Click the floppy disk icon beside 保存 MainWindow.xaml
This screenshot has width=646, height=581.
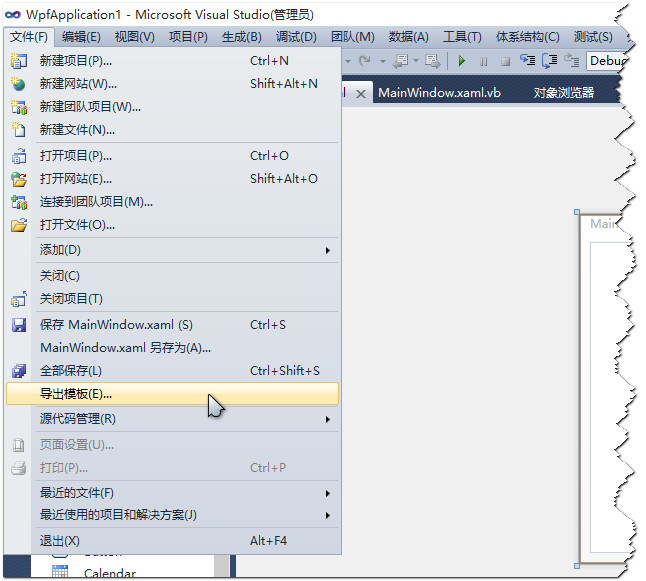tap(19, 325)
